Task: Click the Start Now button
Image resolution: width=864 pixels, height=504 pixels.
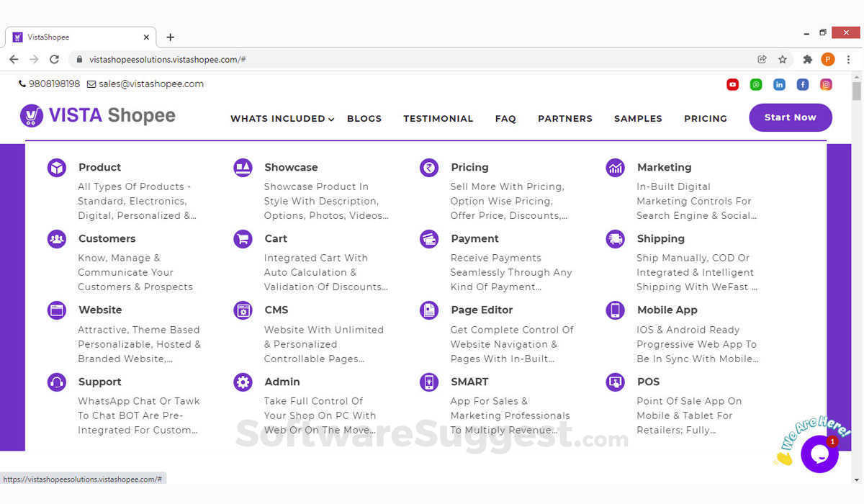Action: [x=790, y=117]
